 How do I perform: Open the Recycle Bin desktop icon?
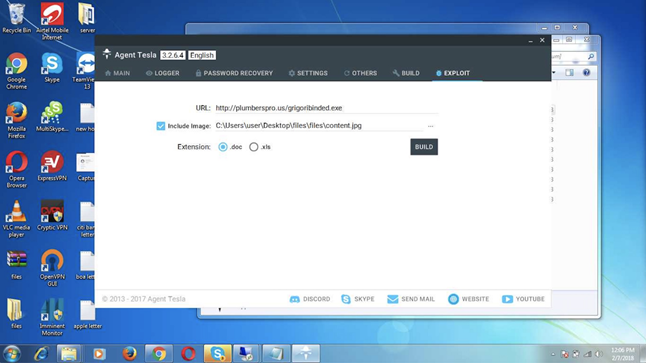click(16, 18)
